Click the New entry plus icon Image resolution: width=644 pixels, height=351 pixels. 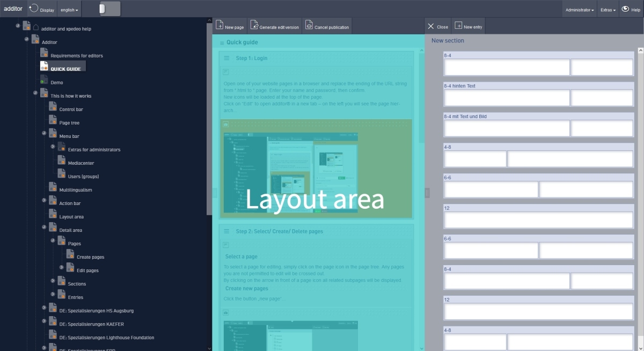[x=458, y=26]
